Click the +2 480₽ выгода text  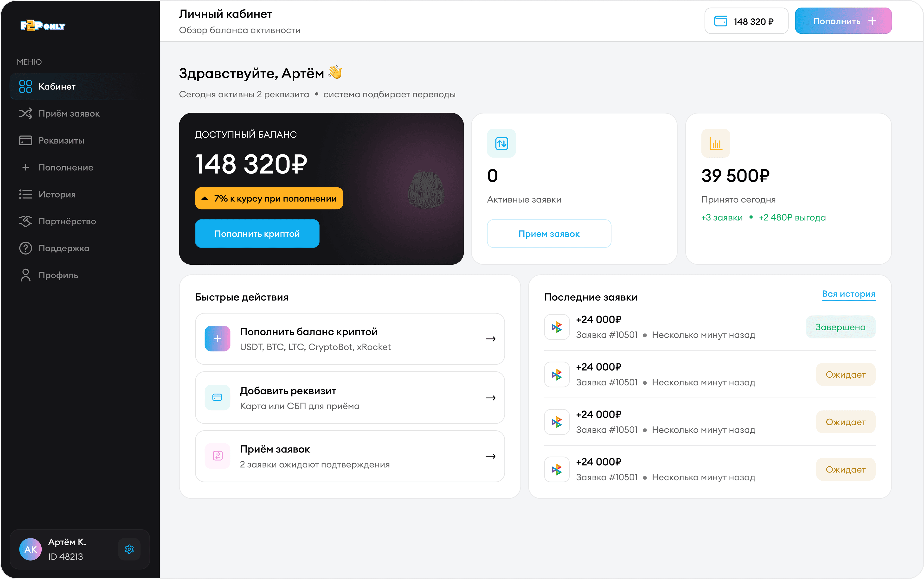click(x=792, y=217)
